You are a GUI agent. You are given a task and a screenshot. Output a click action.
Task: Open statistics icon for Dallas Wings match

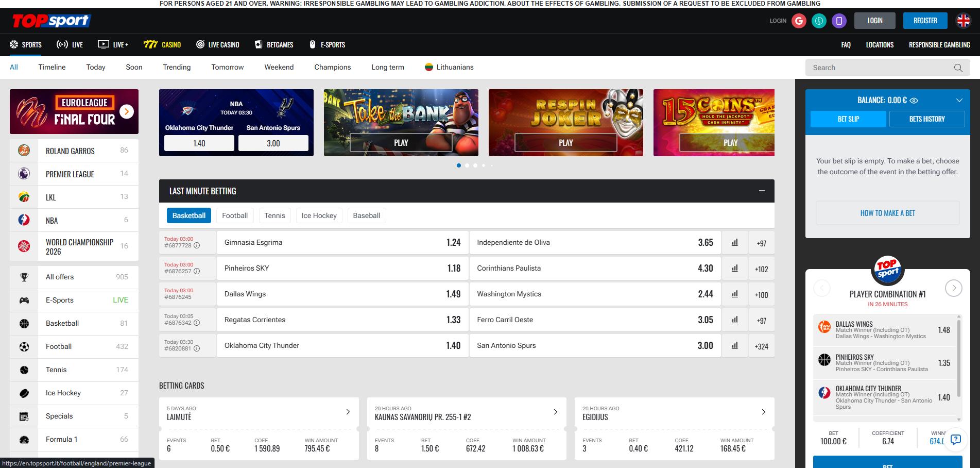point(735,294)
